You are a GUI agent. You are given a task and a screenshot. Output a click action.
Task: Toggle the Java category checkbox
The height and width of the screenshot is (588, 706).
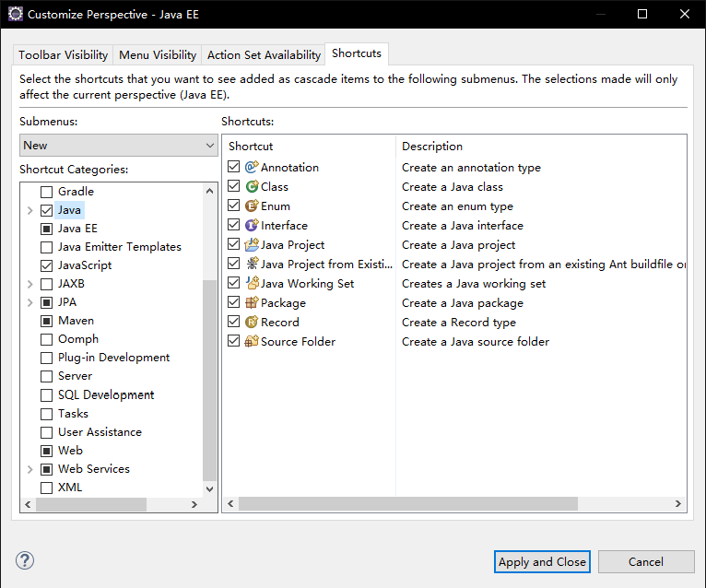click(46, 210)
